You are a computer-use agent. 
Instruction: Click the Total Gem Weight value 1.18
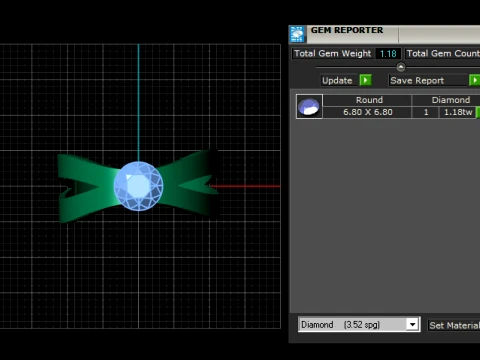(x=388, y=54)
